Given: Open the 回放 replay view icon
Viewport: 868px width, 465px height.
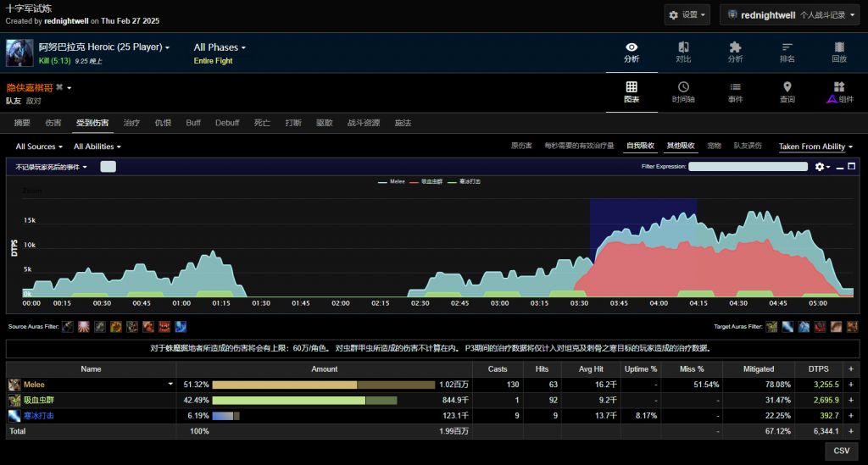Looking at the screenshot, I should 838,52.
